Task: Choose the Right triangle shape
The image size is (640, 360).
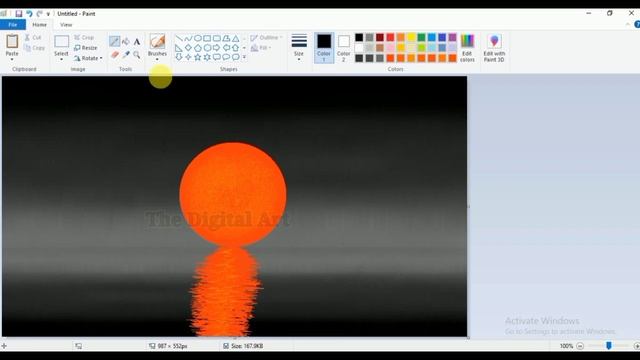Action: pos(179,48)
